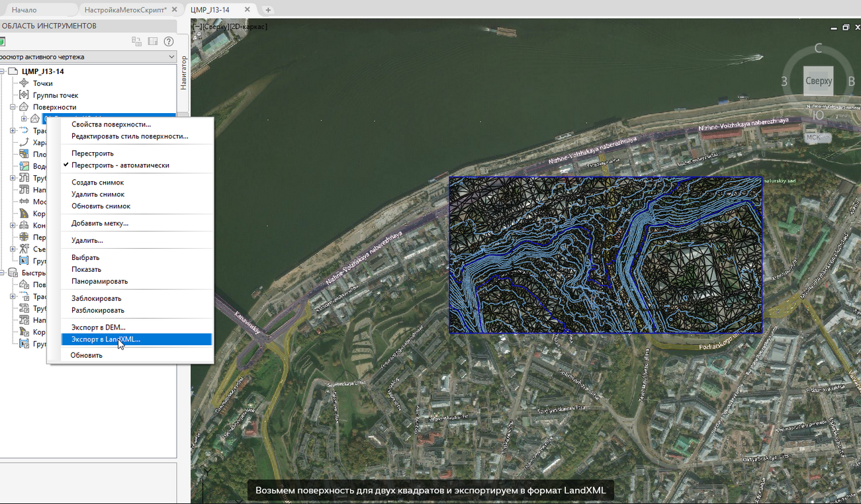Image resolution: width=861 pixels, height=504 pixels.
Task: Click Свойства поверхности... in context menu
Action: [x=111, y=124]
